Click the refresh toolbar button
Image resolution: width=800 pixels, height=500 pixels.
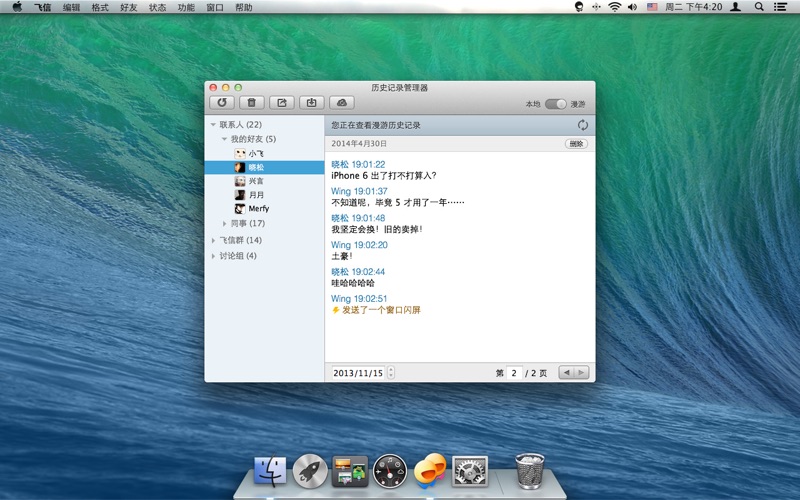pos(222,102)
